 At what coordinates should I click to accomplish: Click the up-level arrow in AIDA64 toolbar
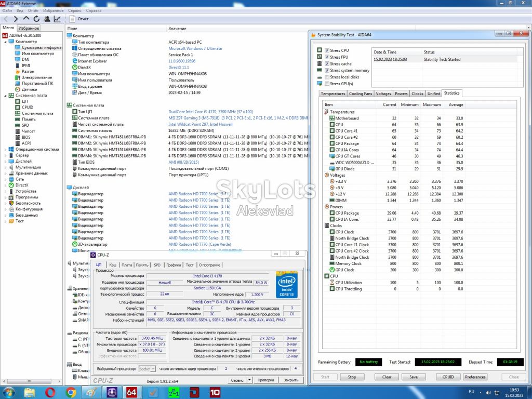coord(26,19)
